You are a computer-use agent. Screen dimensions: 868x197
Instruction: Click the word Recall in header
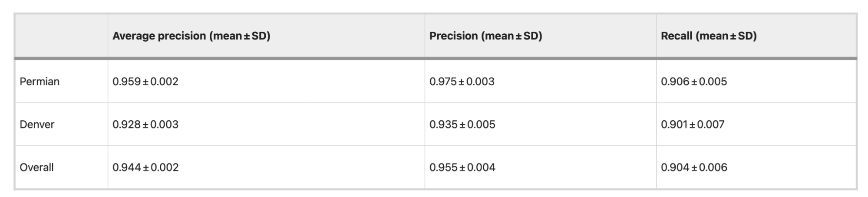pos(677,36)
